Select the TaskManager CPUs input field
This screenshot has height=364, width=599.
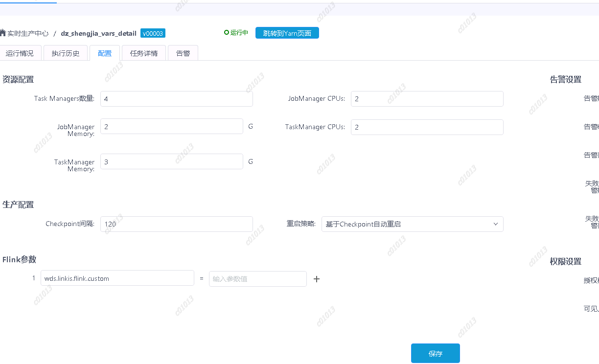pos(427,127)
